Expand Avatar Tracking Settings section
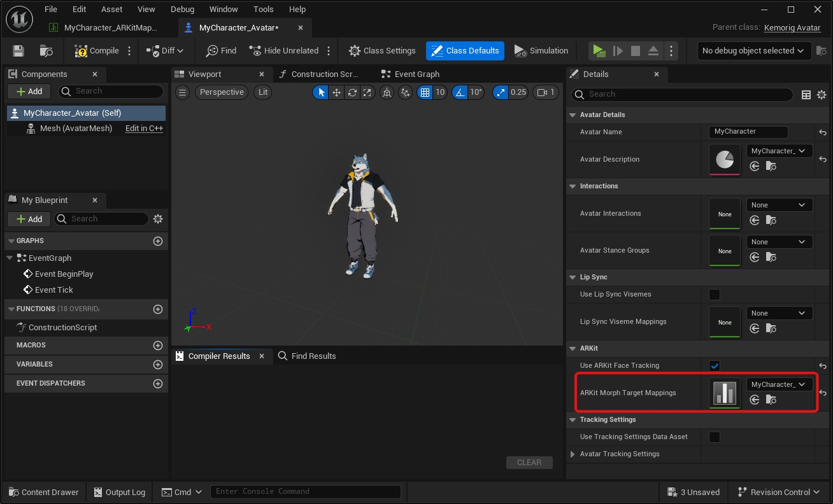Image resolution: width=833 pixels, height=504 pixels. point(573,454)
